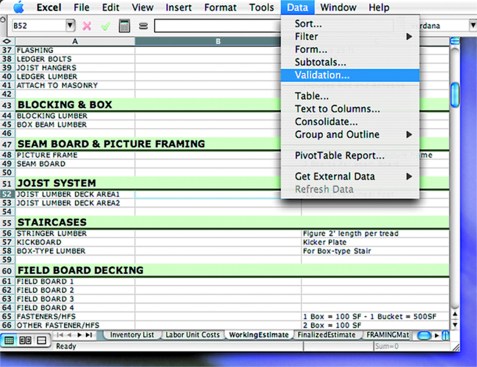This screenshot has width=477, height=367.
Task: Click the green confirm checkmark icon
Action: tap(105, 26)
